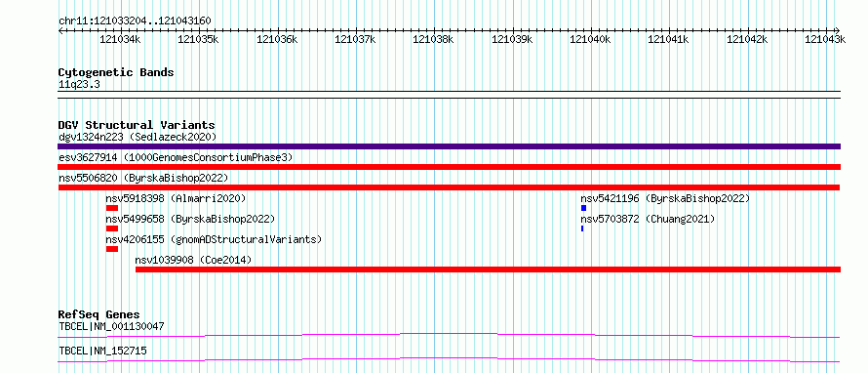
Task: Click the chr11:121033204..121043160 coordinate label
Action: [x=135, y=21]
